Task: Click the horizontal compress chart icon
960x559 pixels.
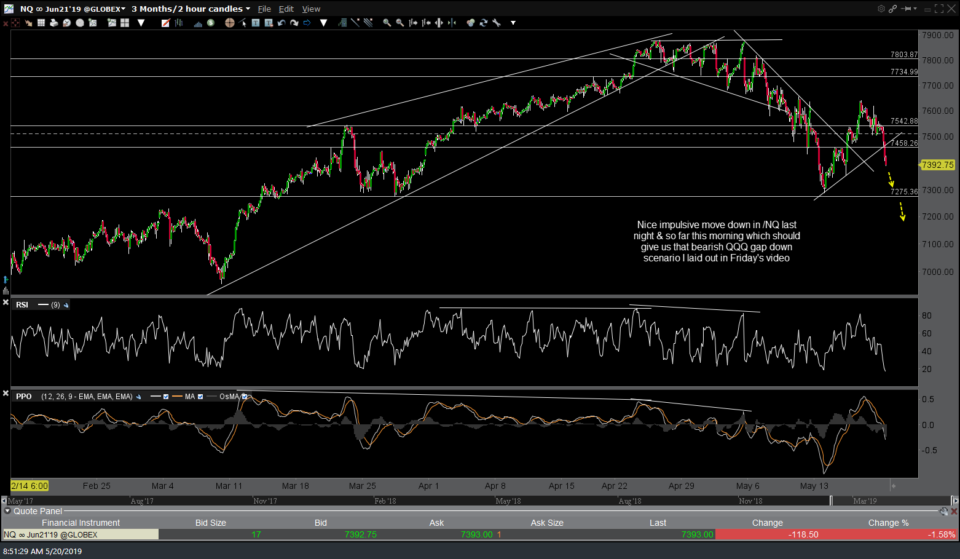Action: [x=452, y=23]
